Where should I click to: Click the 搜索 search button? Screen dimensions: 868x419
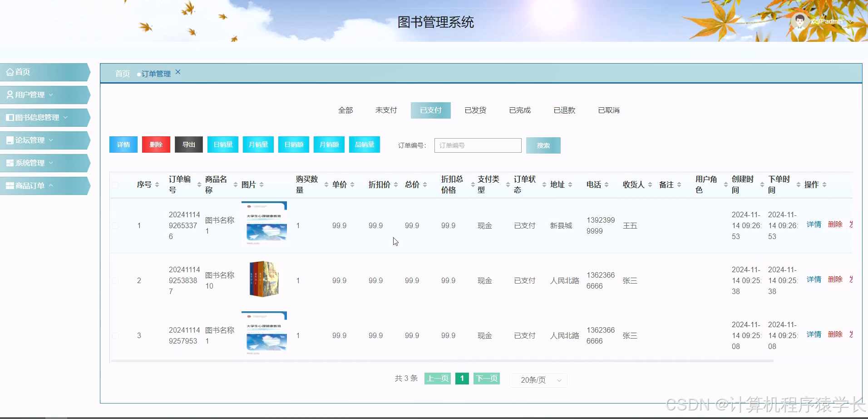[543, 145]
